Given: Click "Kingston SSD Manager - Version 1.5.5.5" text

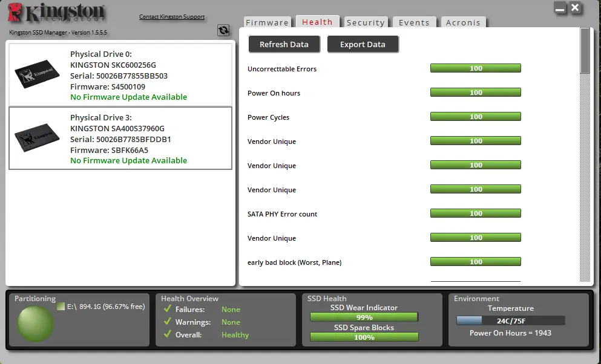Looking at the screenshot, I should pos(58,33).
